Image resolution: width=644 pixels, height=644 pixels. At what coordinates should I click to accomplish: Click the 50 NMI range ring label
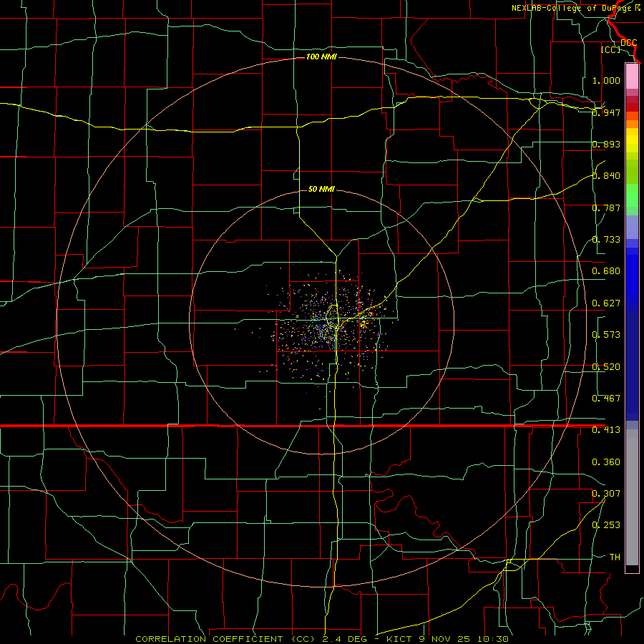321,189
